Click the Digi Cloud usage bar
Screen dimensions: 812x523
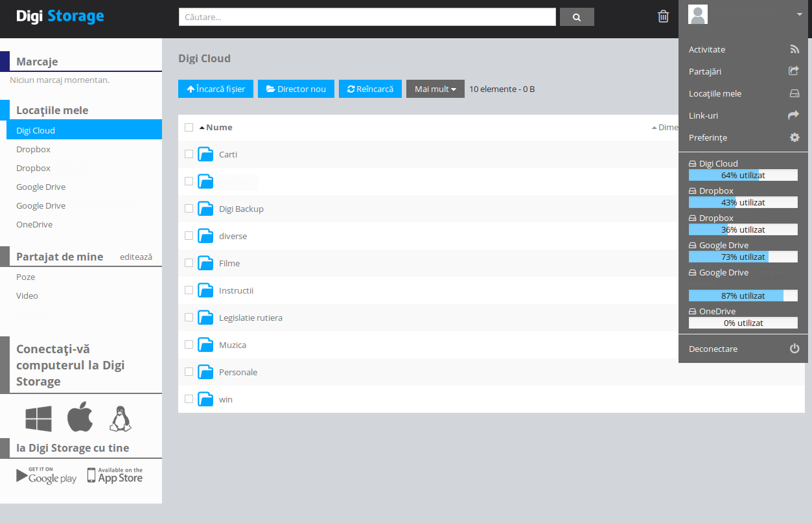click(x=743, y=175)
